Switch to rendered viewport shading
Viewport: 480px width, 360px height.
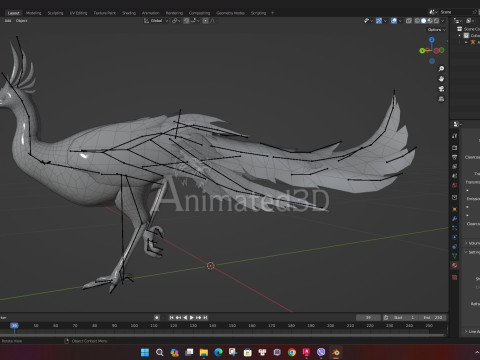click(436, 21)
